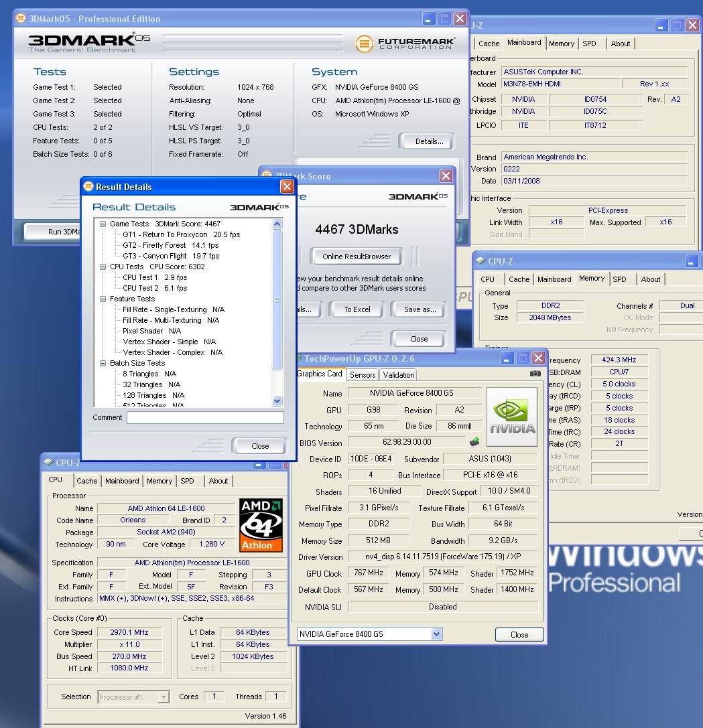Click the scroll up arrow in Result Details
Image resolution: width=703 pixels, height=728 pixels.
coord(277,224)
